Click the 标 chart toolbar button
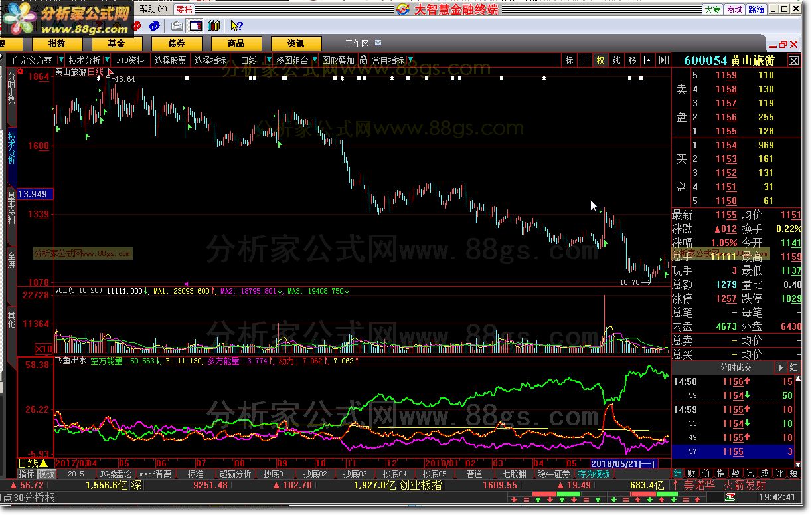 (x=569, y=60)
